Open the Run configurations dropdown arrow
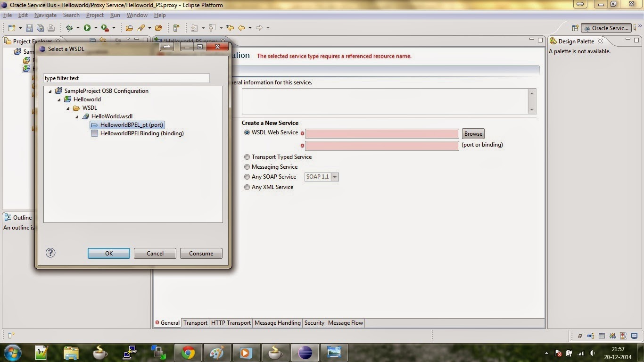 tap(95, 28)
